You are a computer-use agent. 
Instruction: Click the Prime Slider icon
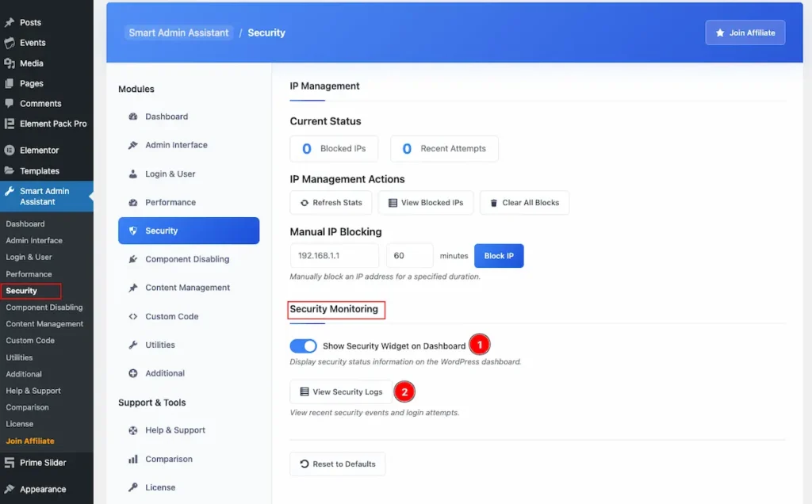click(10, 463)
